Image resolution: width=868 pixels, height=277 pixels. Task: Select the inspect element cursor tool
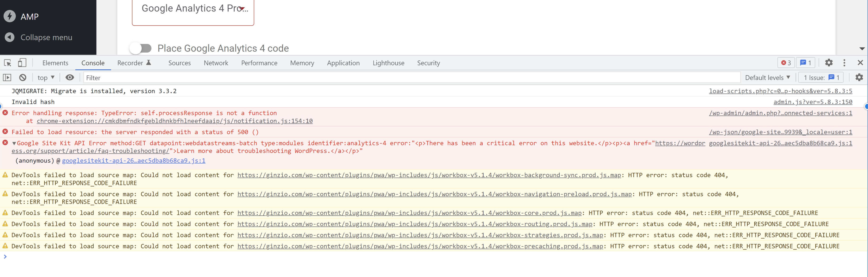pos(7,63)
